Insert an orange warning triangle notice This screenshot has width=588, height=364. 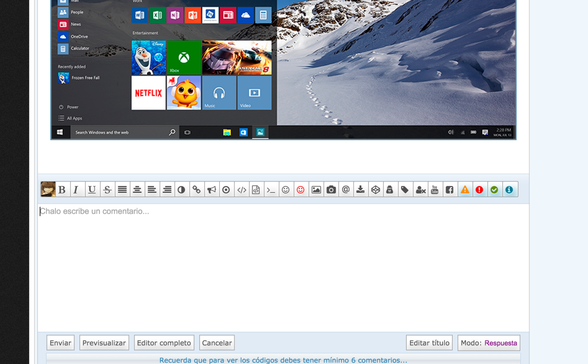point(465,190)
